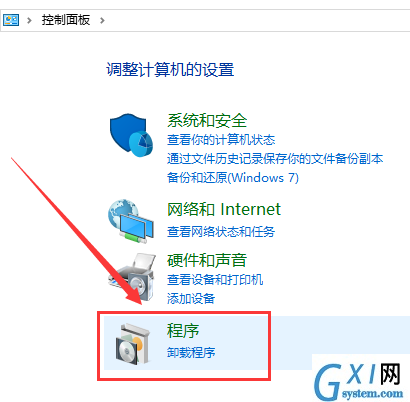The width and height of the screenshot is (410, 402).
Task: Open 硬件和声音 category heading
Action: pyautogui.click(x=207, y=260)
